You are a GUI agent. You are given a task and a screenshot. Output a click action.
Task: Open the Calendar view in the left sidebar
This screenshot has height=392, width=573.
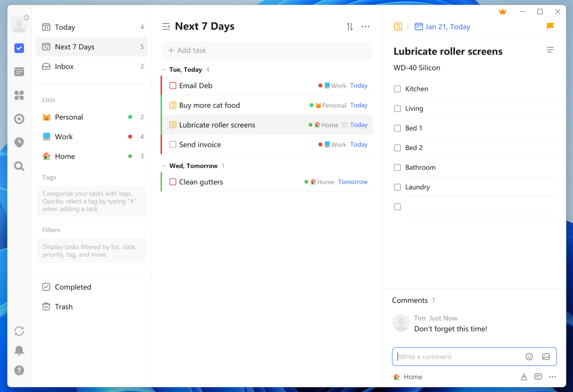click(x=19, y=71)
